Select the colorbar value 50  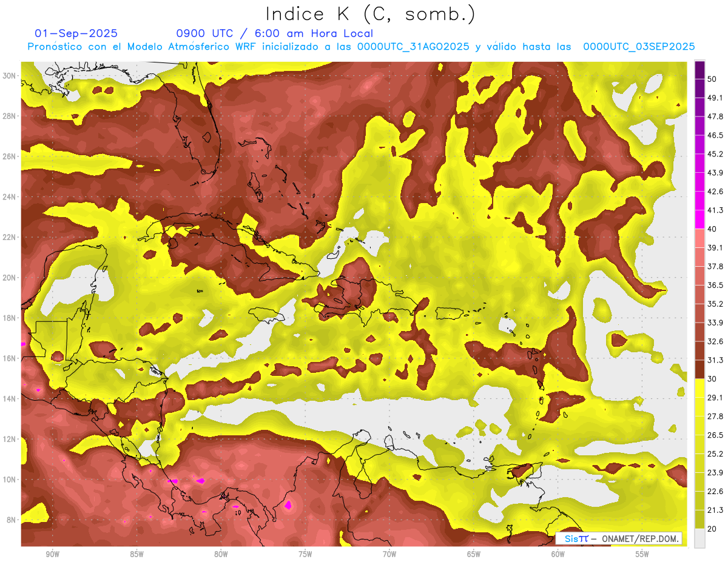pyautogui.click(x=712, y=79)
